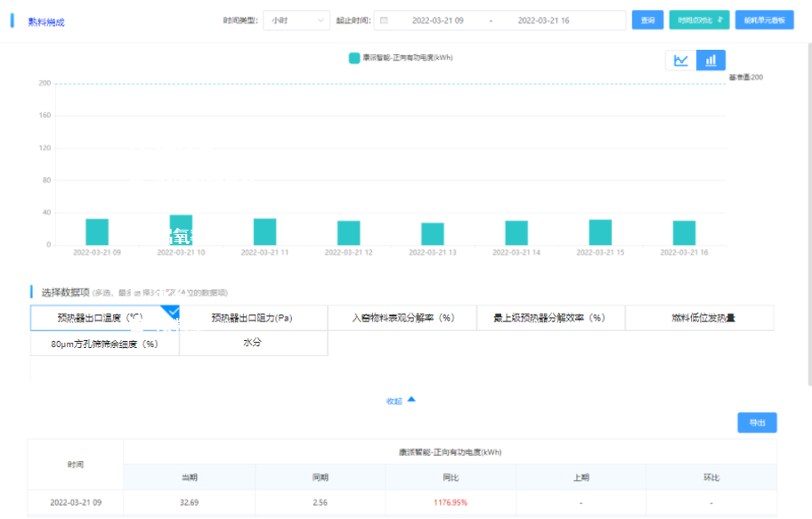The height and width of the screenshot is (519, 812).
Task: Select 预热器出口阻力(Pa) data item
Action: coord(253,318)
